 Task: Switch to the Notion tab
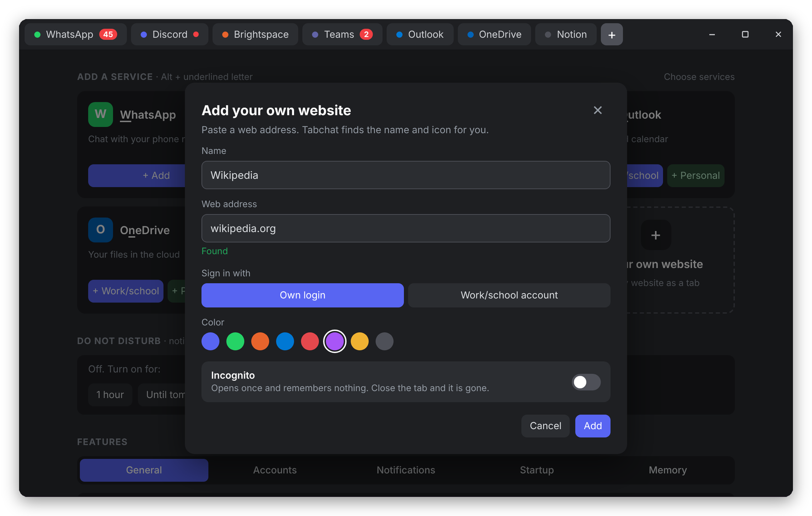[x=566, y=34]
